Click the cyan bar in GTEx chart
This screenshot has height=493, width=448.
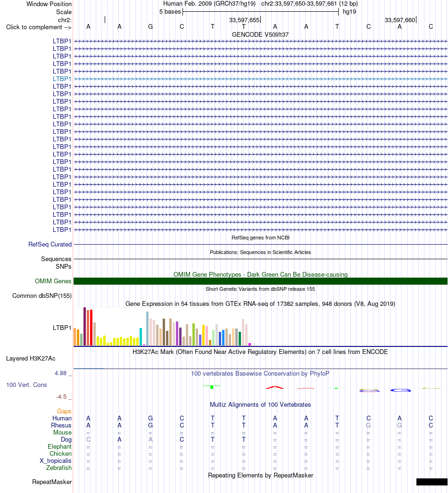coord(141,337)
